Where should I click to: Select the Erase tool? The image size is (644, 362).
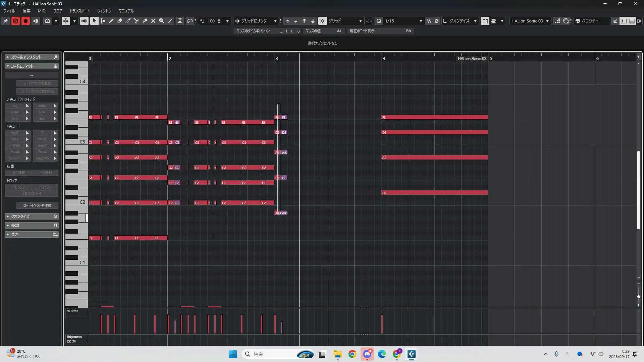tap(120, 21)
